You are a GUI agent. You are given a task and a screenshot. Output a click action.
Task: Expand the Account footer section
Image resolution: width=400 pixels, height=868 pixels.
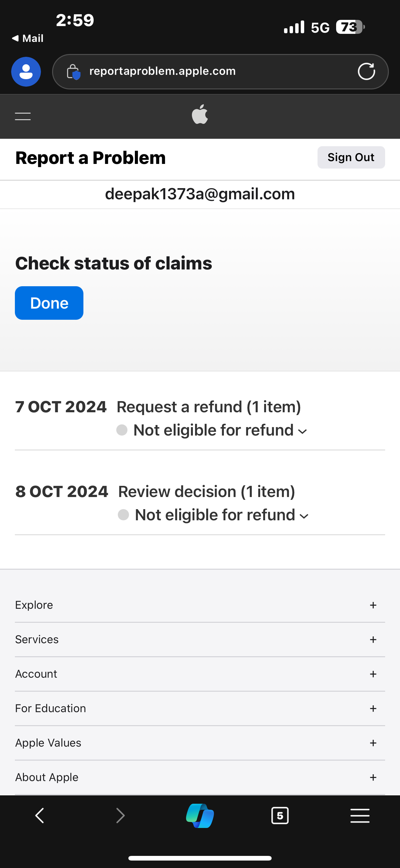point(200,674)
